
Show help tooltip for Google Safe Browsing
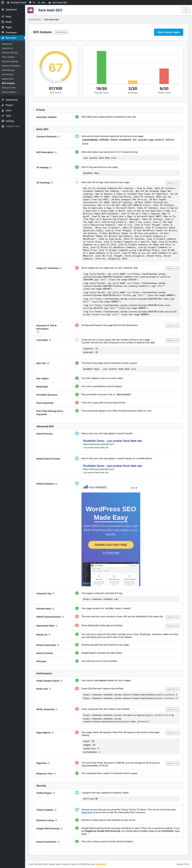click(x=61, y=828)
